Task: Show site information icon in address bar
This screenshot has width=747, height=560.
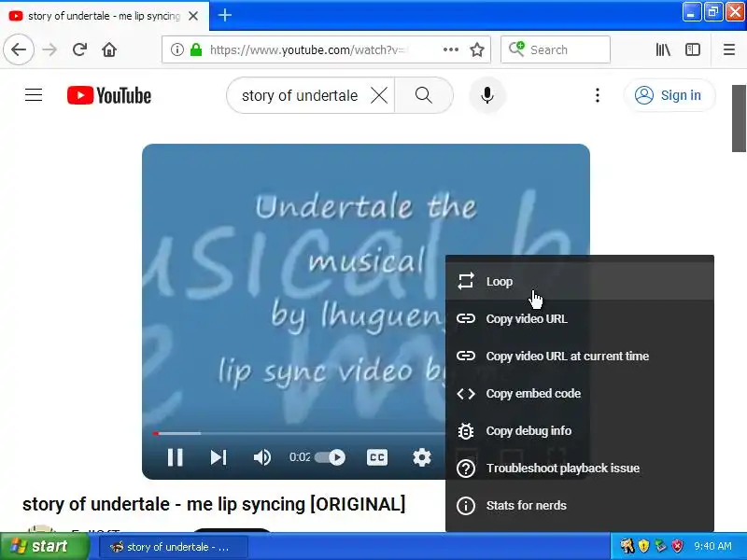Action: [177, 49]
